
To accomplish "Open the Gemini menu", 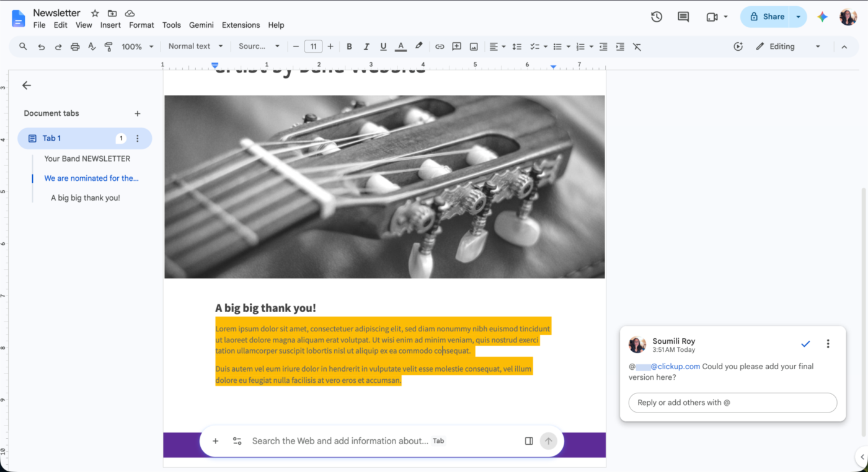I will click(201, 25).
